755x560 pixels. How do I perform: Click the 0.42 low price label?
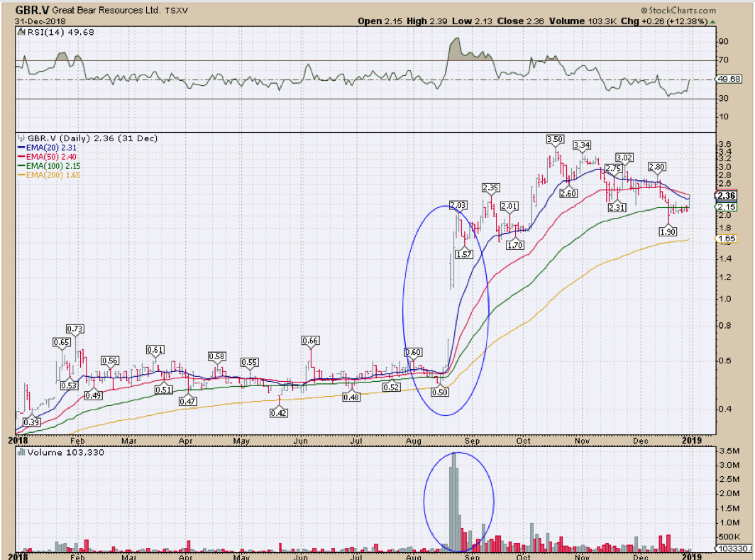[x=279, y=412]
